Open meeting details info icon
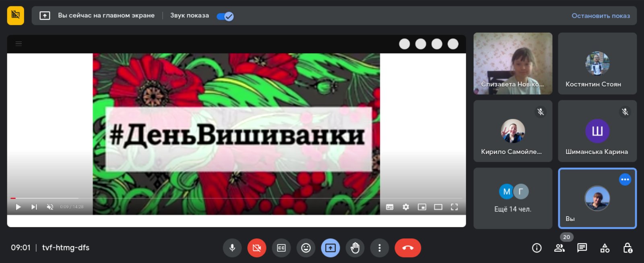Viewport: 644px width, 263px height. point(537,248)
